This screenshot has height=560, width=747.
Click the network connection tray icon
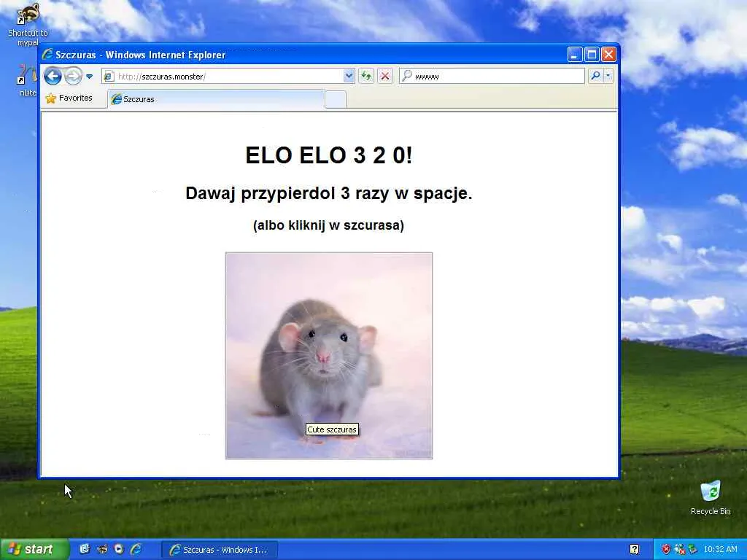click(679, 550)
